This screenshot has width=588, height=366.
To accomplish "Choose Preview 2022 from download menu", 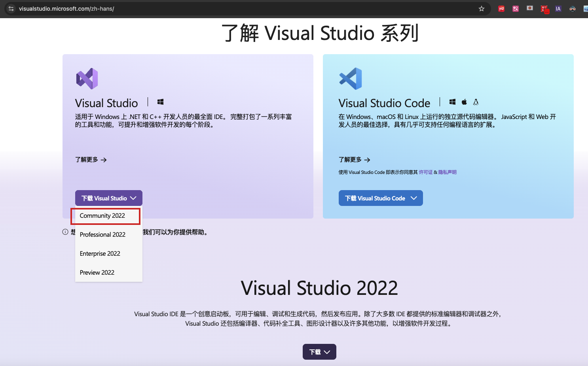I will pyautogui.click(x=97, y=273).
